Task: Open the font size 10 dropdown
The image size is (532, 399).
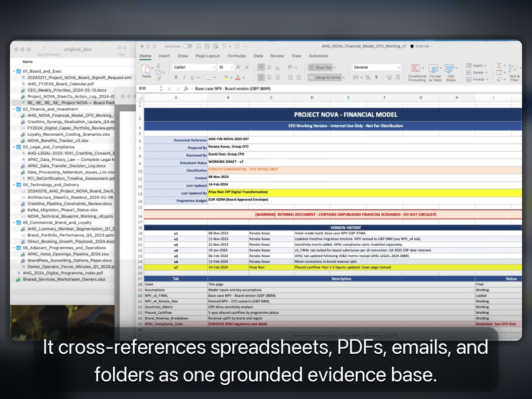Action: (x=232, y=67)
